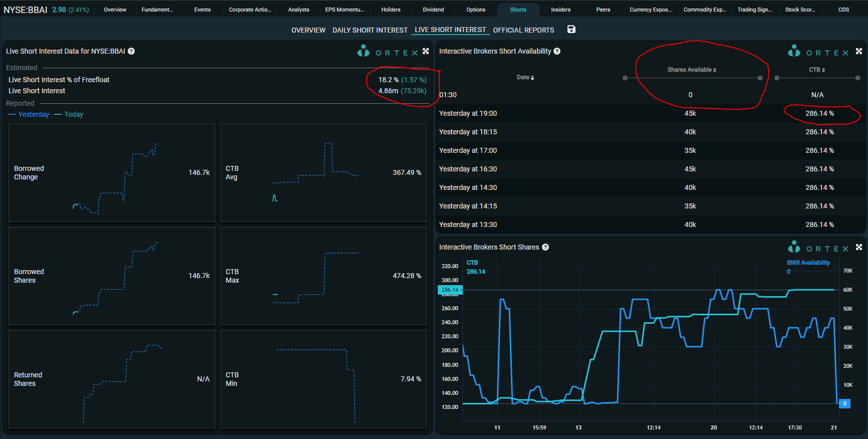Screen dimensions: 868x439
Task: Open the Official Reports section
Action: [523, 30]
